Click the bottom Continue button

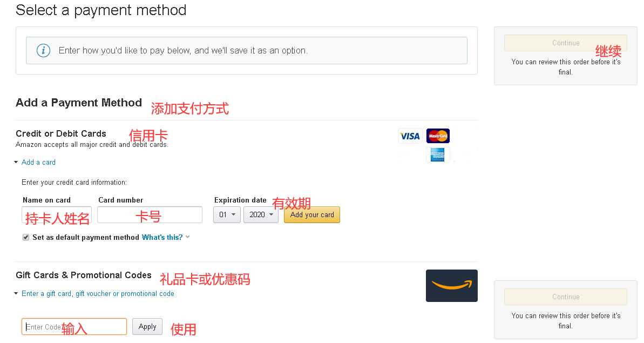566,297
